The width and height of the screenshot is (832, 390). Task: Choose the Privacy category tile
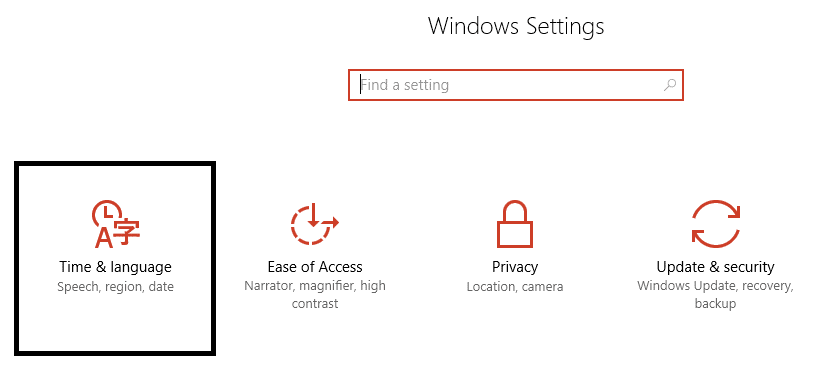[x=515, y=258]
